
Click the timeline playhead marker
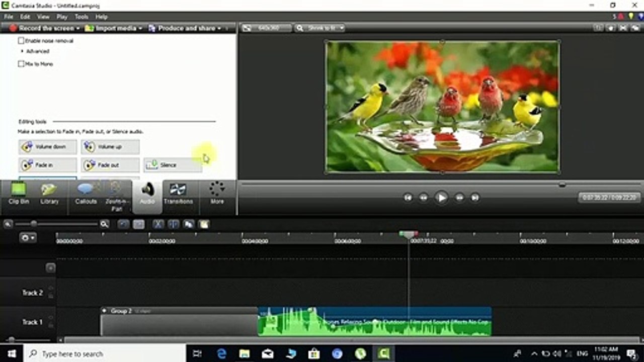[408, 234]
